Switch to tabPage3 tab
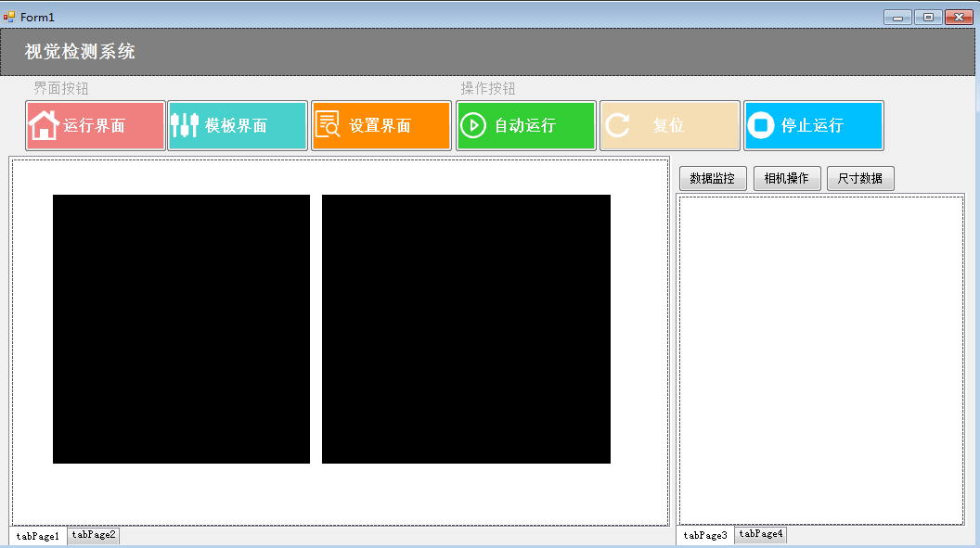The width and height of the screenshot is (980, 548). coord(705,536)
